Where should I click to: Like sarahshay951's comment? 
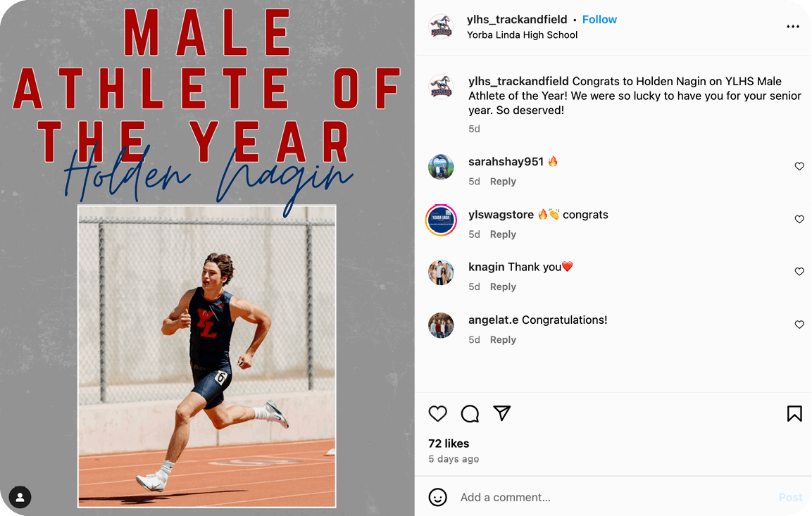799,167
